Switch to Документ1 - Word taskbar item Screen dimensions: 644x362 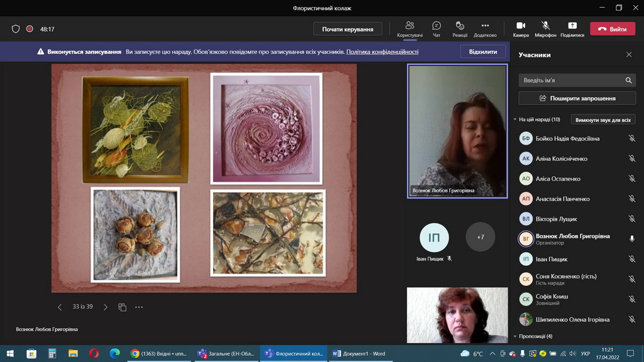359,353
